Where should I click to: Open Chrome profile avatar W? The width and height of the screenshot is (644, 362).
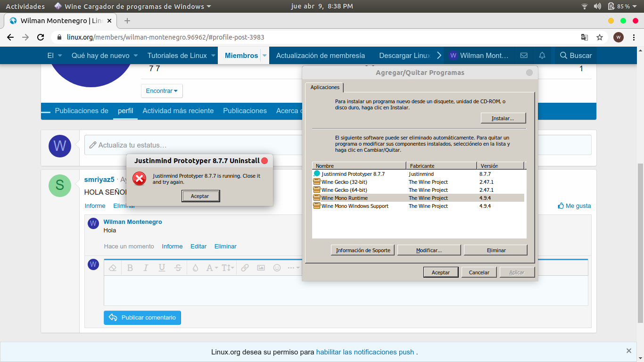[x=619, y=37]
